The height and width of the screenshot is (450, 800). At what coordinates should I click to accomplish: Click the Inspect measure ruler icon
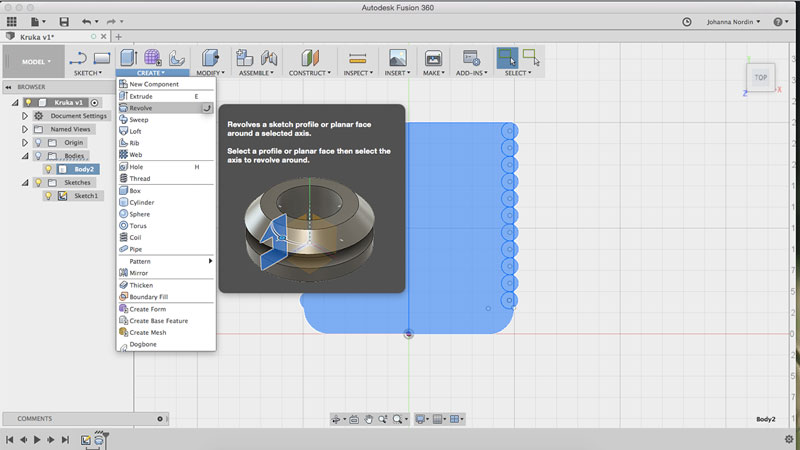(357, 58)
